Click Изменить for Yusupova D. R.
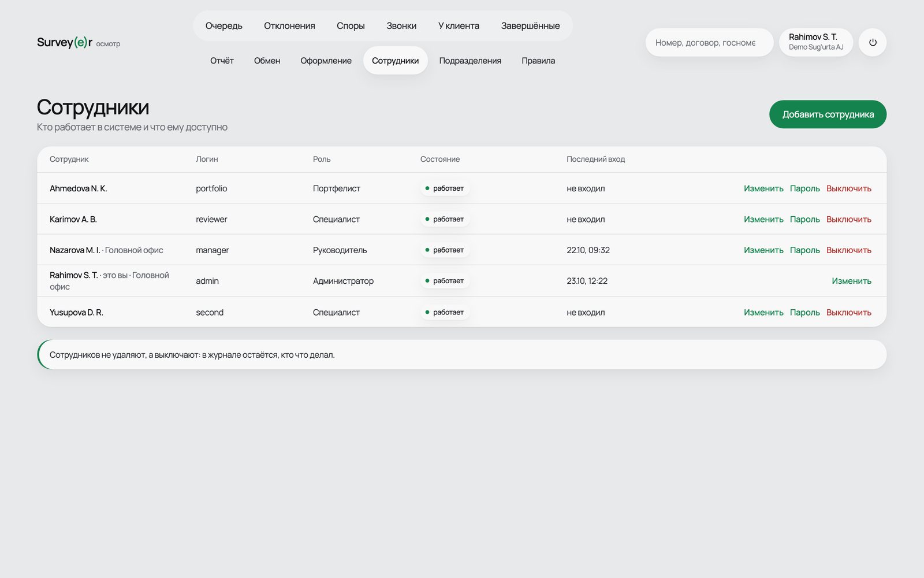Screen dimensions: 924x578 tap(763, 312)
